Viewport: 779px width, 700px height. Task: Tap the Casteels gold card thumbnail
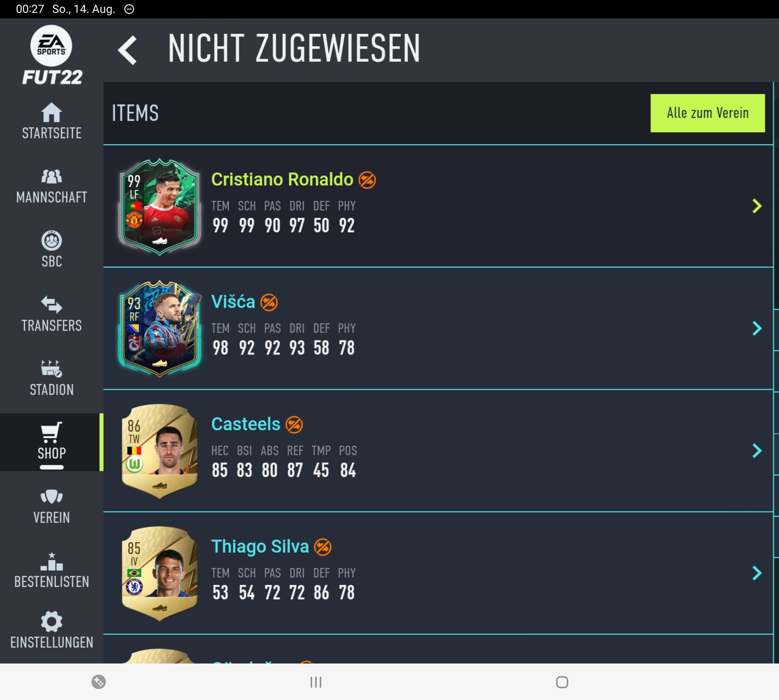point(159,451)
